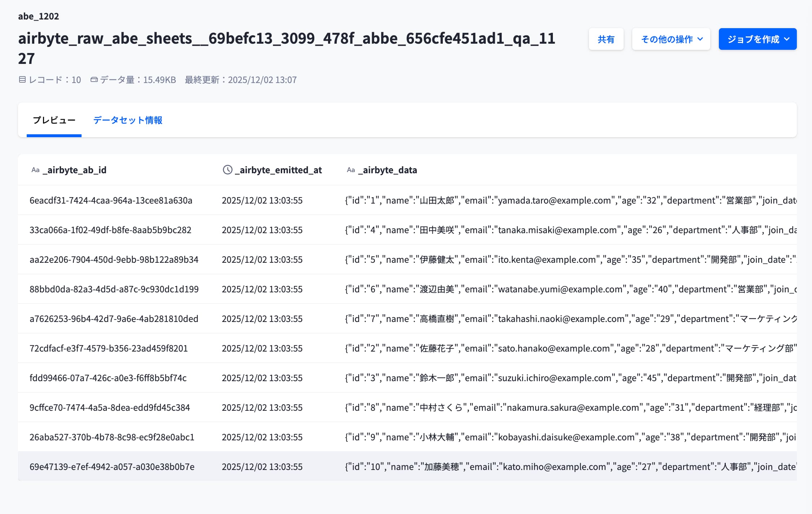Click the 共有 button
Screen dimensions: 812x514
(x=606, y=39)
